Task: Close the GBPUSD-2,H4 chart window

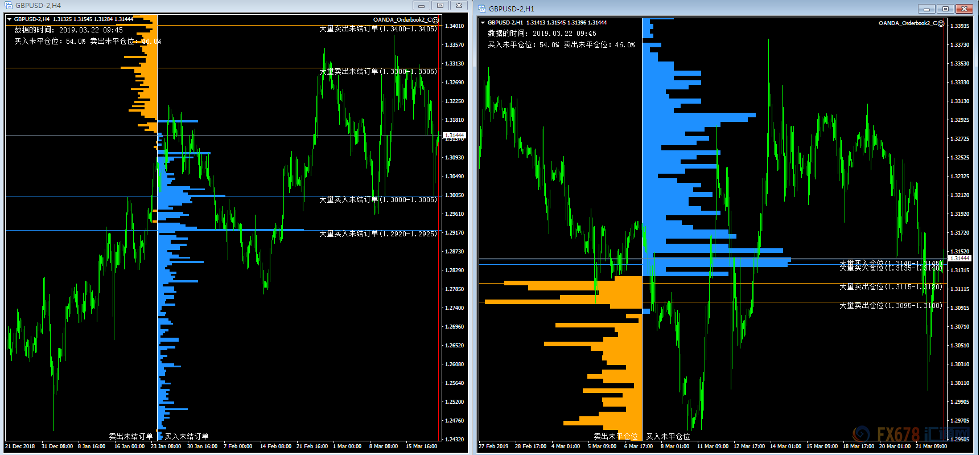Action: point(459,5)
